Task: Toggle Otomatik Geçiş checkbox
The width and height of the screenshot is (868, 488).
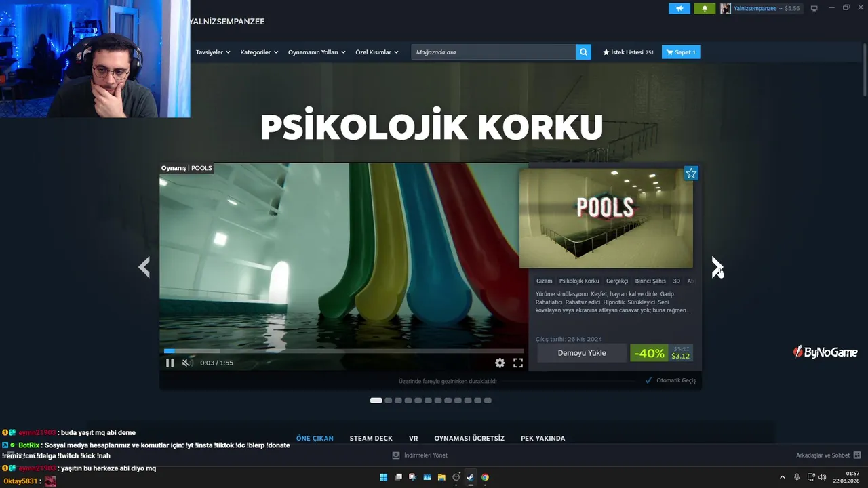Action: tap(649, 380)
